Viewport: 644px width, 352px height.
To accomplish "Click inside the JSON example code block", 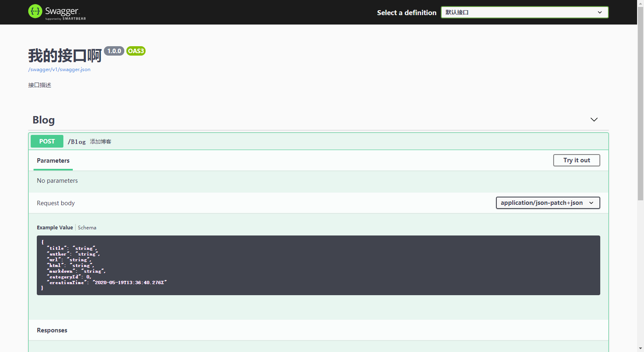I will (x=318, y=265).
